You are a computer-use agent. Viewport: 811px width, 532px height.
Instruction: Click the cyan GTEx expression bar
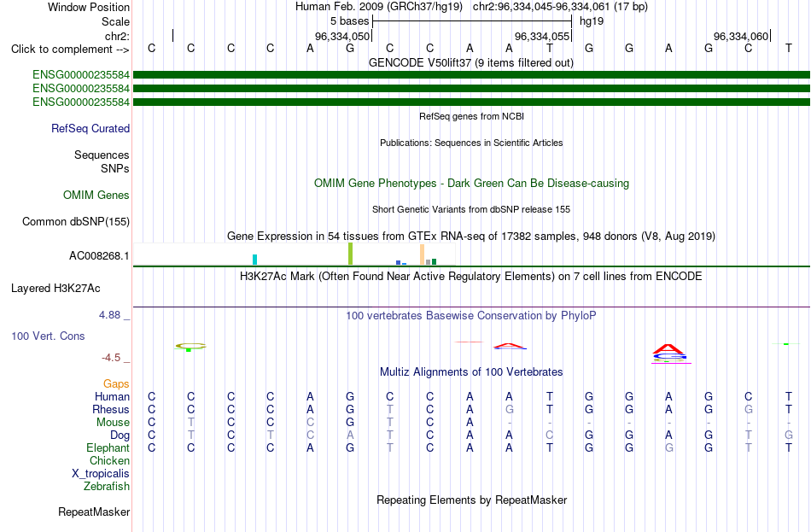(254, 260)
